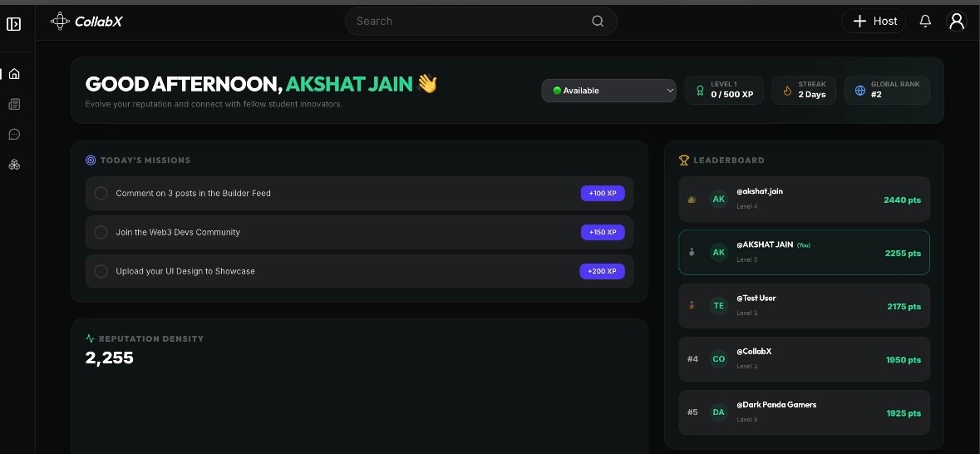
Task: Click the DA avatar of Dark Panda Gamers
Action: pos(719,412)
